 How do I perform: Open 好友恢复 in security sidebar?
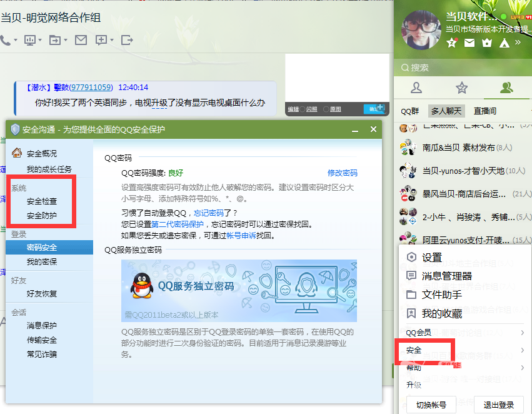(x=42, y=293)
